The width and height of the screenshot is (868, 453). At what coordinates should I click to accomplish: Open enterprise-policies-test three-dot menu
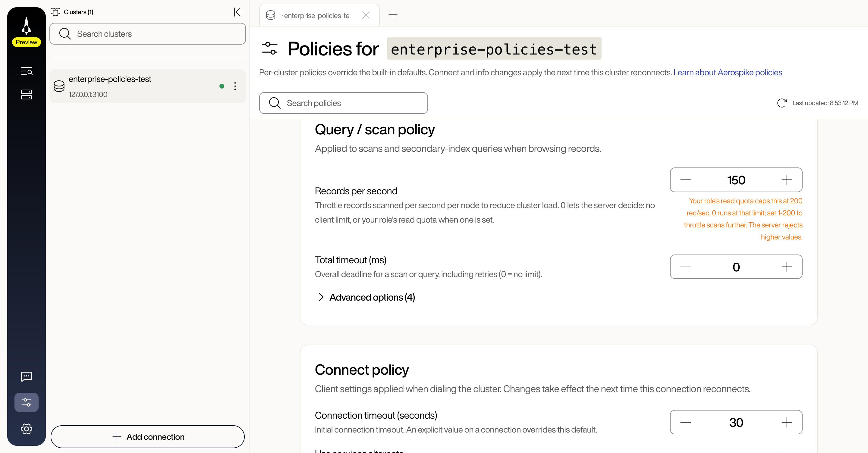[235, 86]
